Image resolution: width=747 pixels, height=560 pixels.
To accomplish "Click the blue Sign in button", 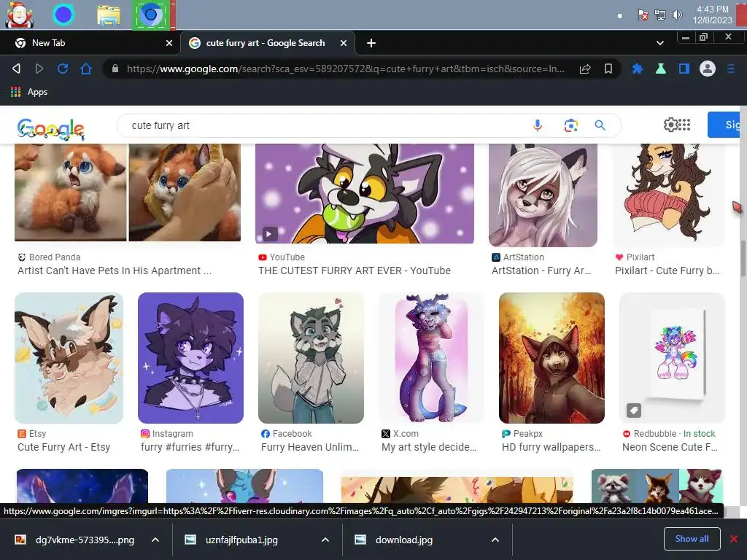I will pos(724,125).
